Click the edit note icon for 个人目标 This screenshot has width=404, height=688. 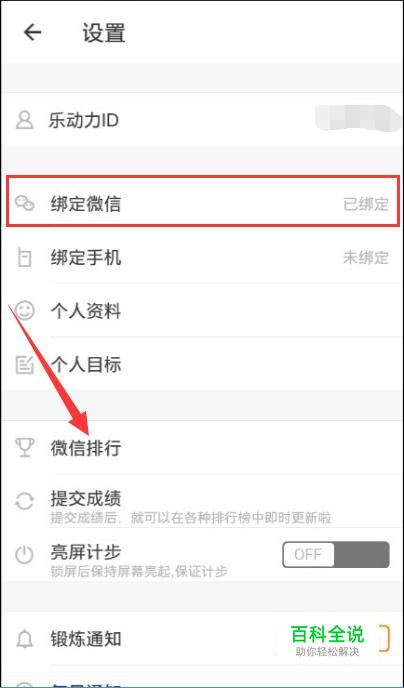click(x=25, y=365)
